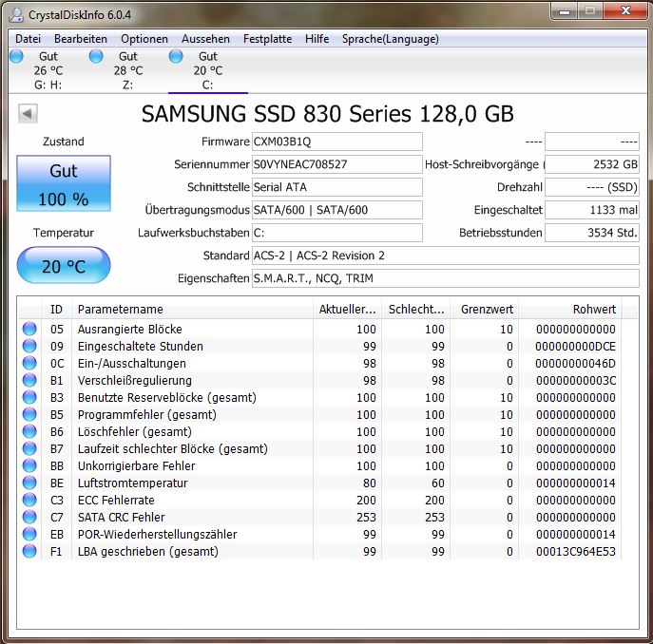Click the Eigenschaften S.M.A.R.T. field
The width and height of the screenshot is (653, 644).
click(446, 278)
